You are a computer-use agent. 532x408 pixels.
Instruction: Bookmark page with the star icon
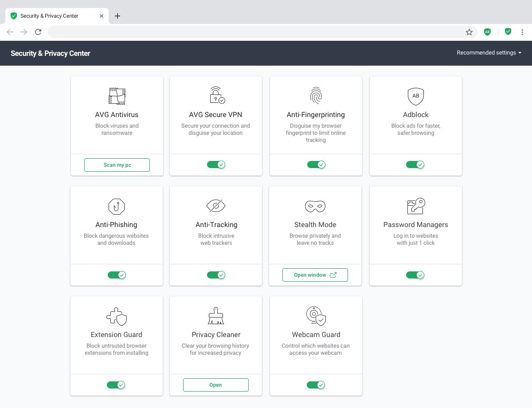[x=469, y=32]
